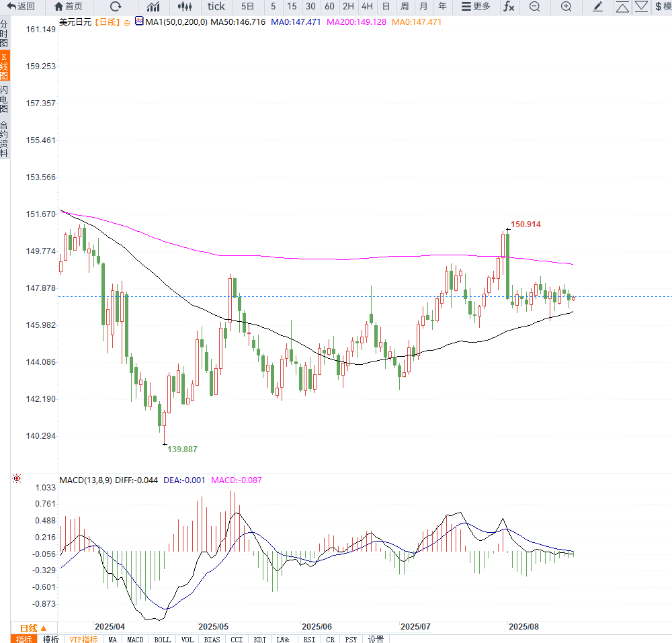Screen dimensions: 672x643
Task: Open the 分时图 side tab
Action: 4,34
